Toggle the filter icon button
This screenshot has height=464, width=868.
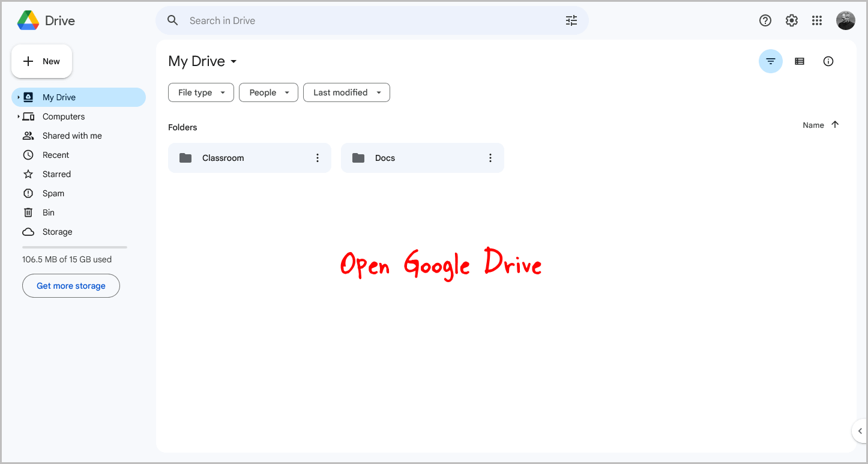coord(771,61)
